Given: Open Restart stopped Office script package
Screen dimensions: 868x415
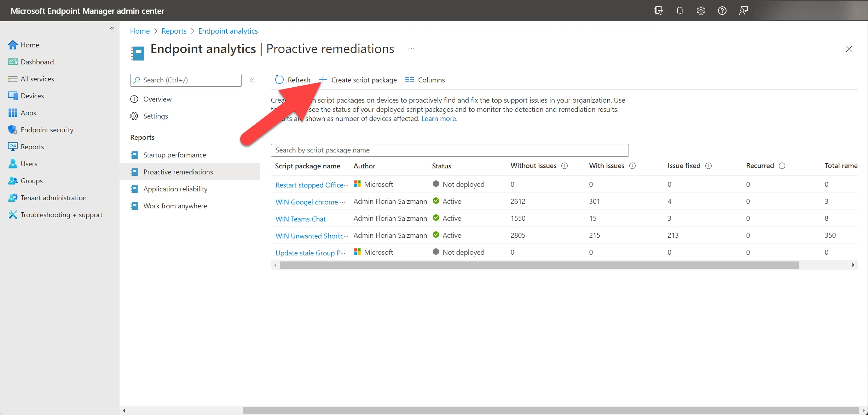Looking at the screenshot, I should coord(312,185).
